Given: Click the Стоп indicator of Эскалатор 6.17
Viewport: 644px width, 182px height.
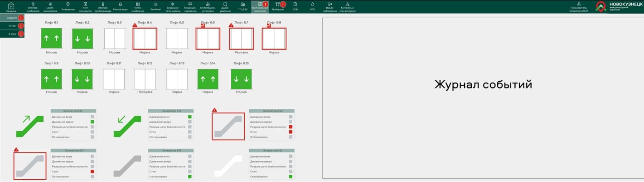Looking at the screenshot, I should coord(92,172).
